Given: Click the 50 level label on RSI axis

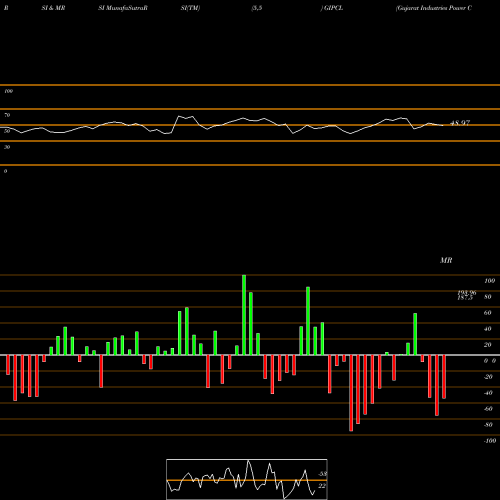Looking at the screenshot, I should 7,131.
